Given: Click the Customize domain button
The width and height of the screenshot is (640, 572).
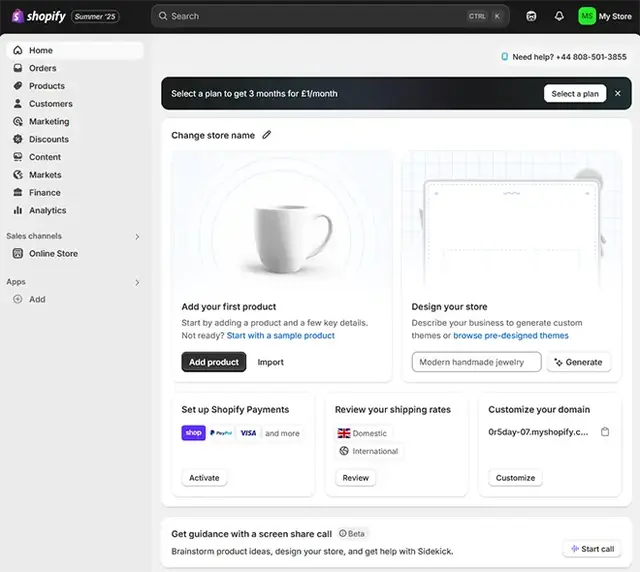Looking at the screenshot, I should point(515,478).
